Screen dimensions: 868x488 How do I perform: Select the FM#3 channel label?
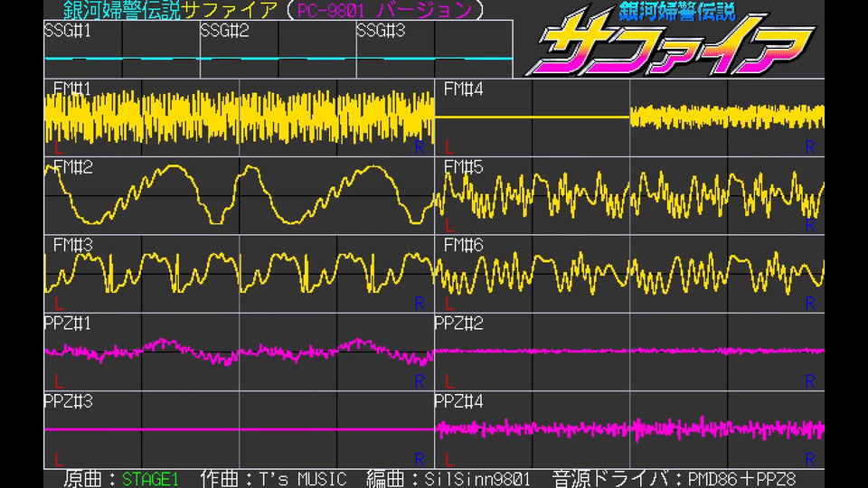tap(72, 245)
